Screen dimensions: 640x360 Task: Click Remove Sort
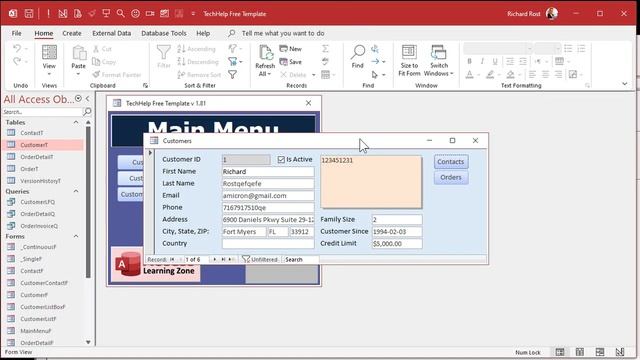pyautogui.click(x=199, y=75)
